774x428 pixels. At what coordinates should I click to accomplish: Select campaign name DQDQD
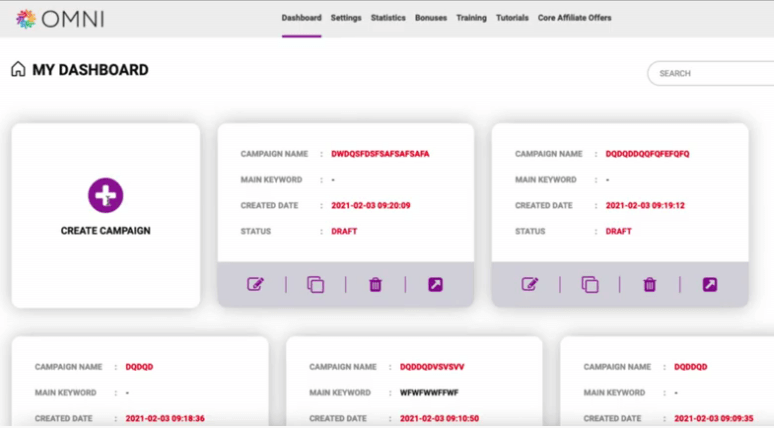point(139,367)
